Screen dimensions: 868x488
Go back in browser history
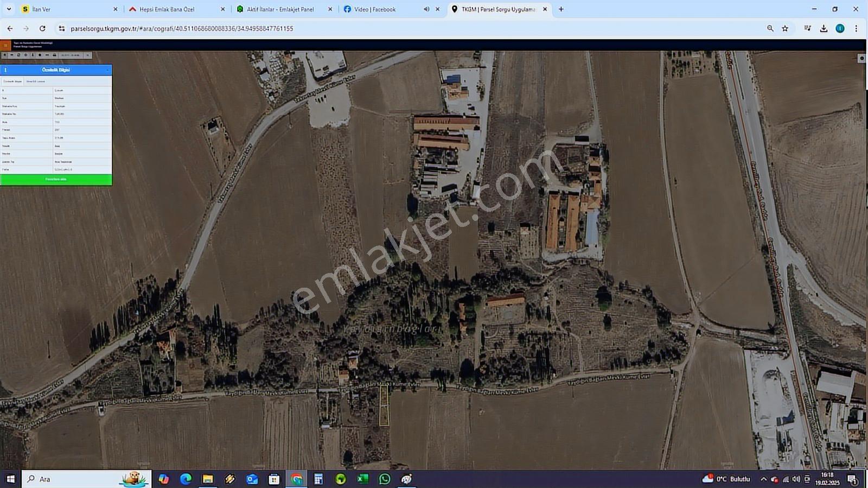(x=10, y=28)
